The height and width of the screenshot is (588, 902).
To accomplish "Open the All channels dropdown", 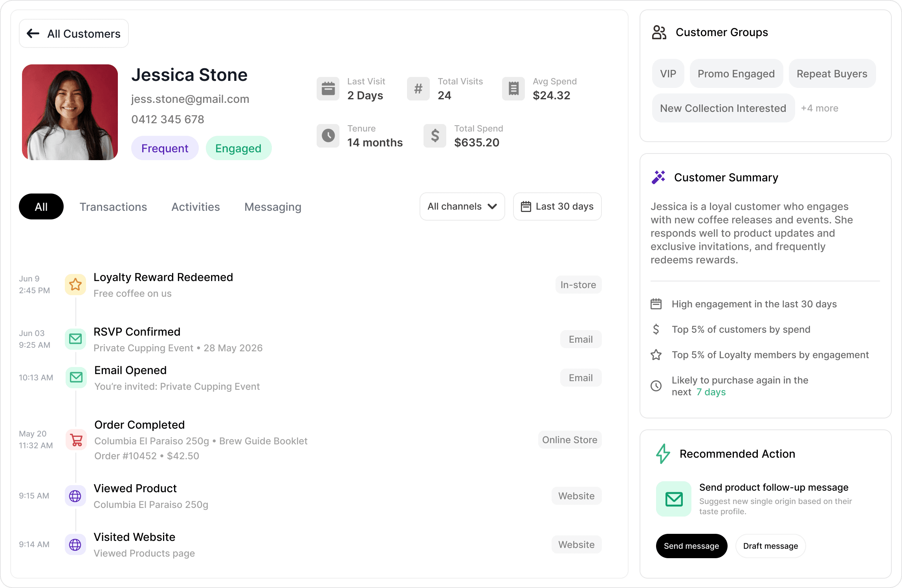I will pyautogui.click(x=462, y=206).
